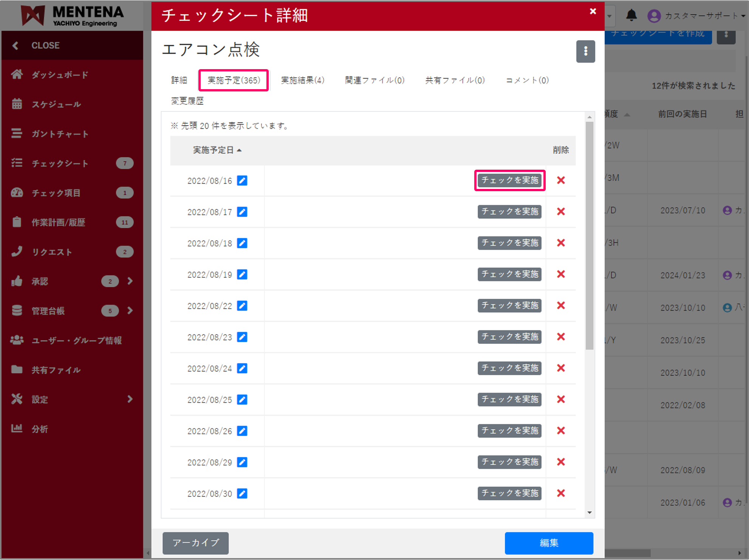Expand the 設定 submenu chevron
The width and height of the screenshot is (749, 560).
point(130,399)
